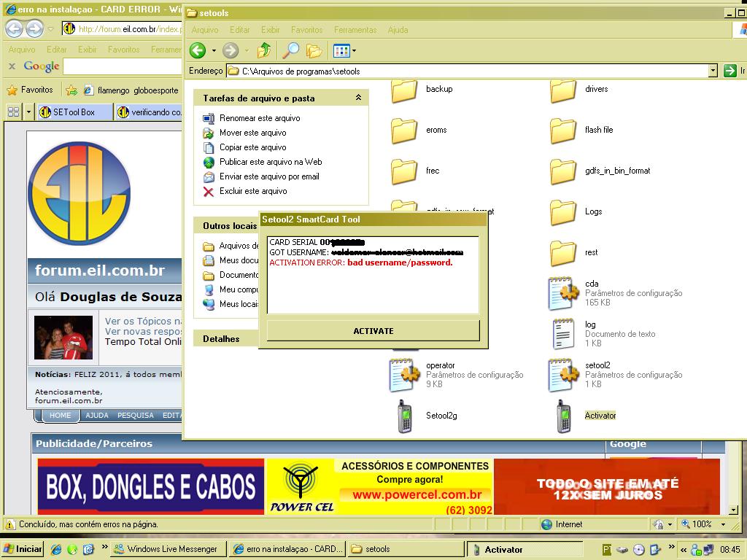Click forward arrow in setools toolbar
The image size is (747, 560).
point(231,50)
